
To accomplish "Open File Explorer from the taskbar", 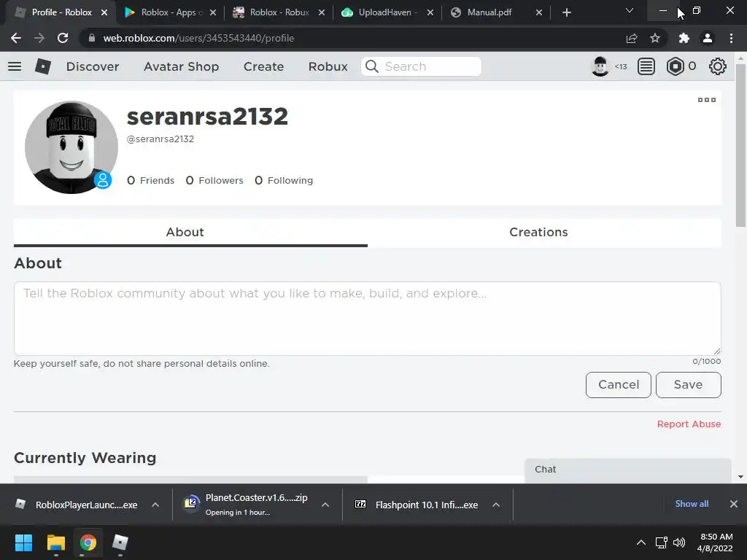I will [55, 542].
